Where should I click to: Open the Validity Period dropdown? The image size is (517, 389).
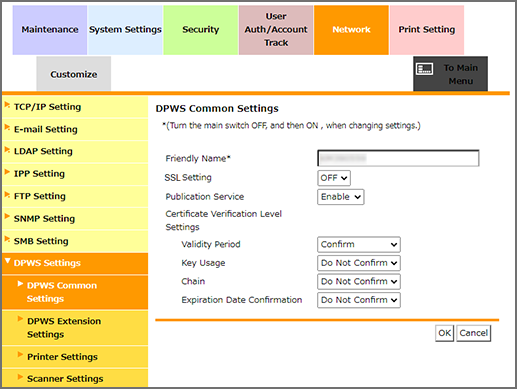pos(359,245)
